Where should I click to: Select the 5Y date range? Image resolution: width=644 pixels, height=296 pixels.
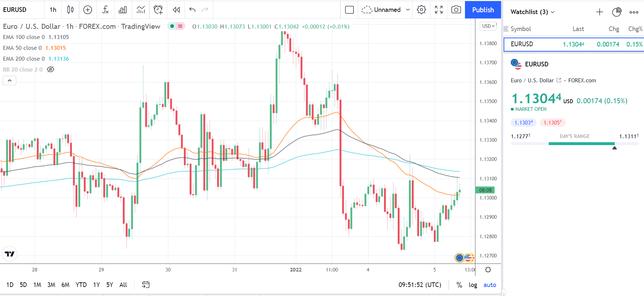click(110, 285)
